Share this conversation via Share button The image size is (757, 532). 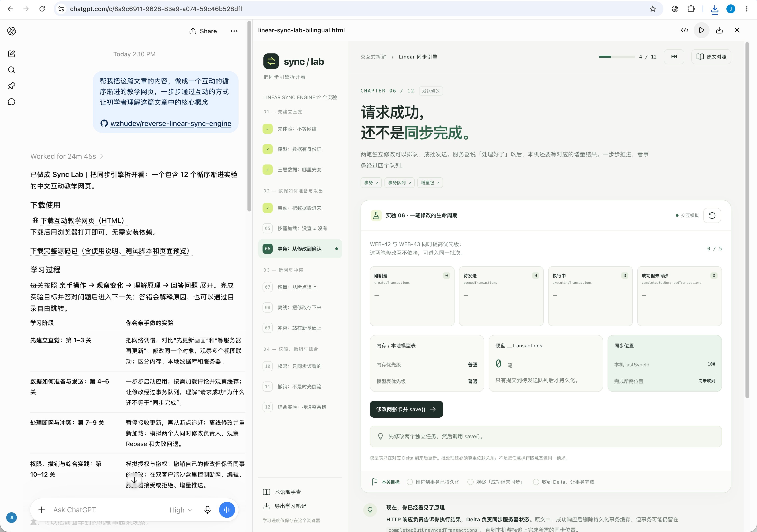click(203, 31)
